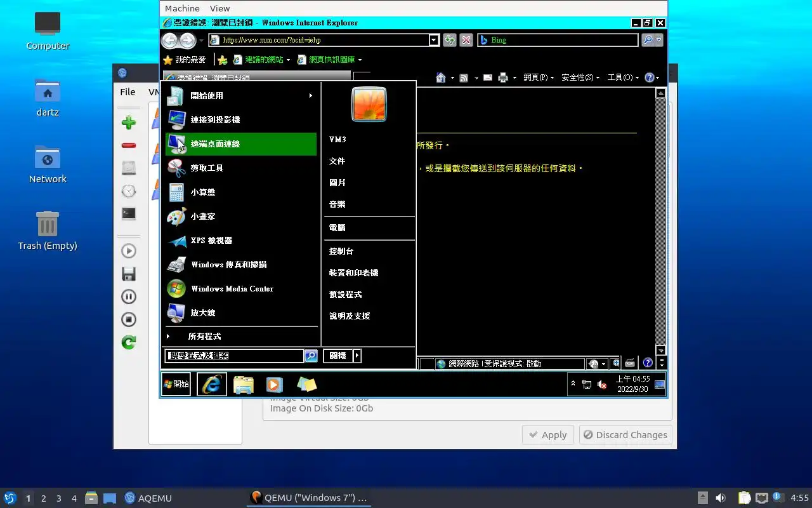Click the magnifier search icon beside Bing box
812x508 pixels.
pyautogui.click(x=647, y=40)
